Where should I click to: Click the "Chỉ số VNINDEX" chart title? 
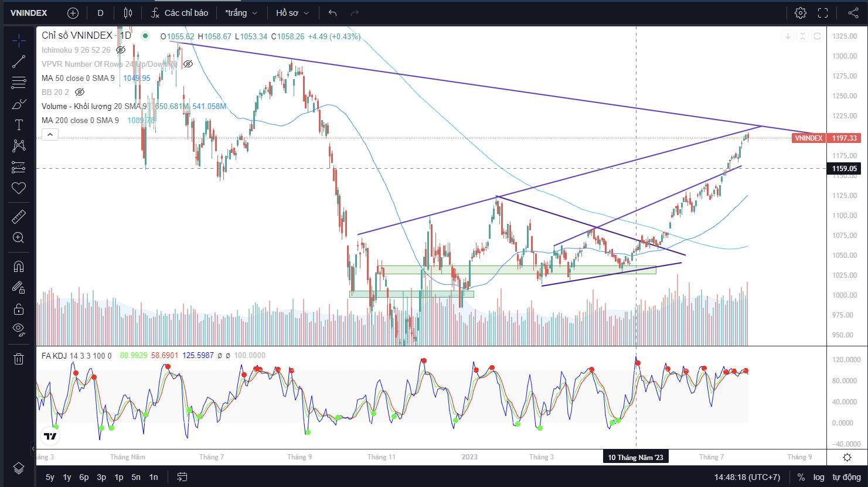click(77, 36)
